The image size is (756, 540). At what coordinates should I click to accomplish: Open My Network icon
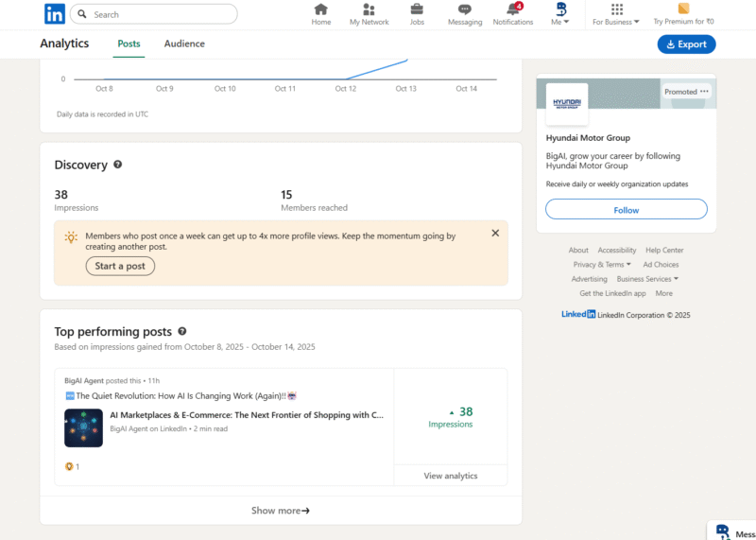[x=369, y=9]
